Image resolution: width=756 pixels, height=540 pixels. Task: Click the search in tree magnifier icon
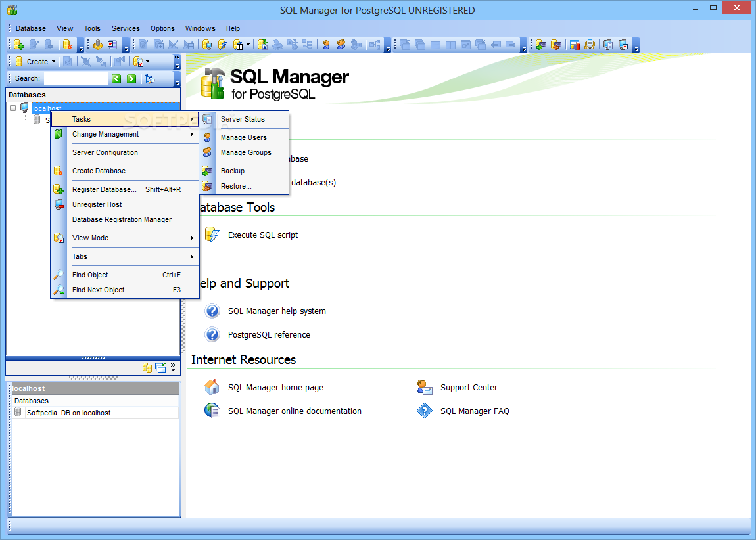pyautogui.click(x=149, y=79)
